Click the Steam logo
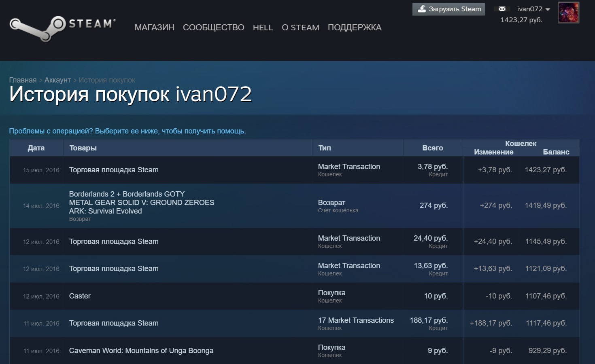This screenshot has height=364, width=595. 63,28
